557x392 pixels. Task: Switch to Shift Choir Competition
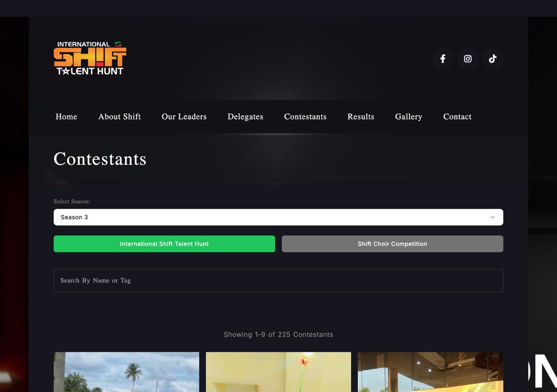[x=392, y=244]
